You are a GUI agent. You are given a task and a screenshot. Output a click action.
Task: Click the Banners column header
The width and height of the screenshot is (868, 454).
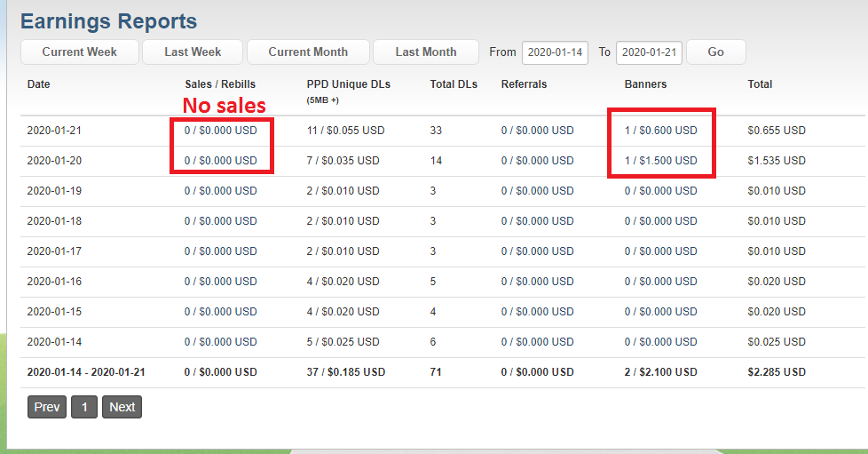(x=645, y=84)
